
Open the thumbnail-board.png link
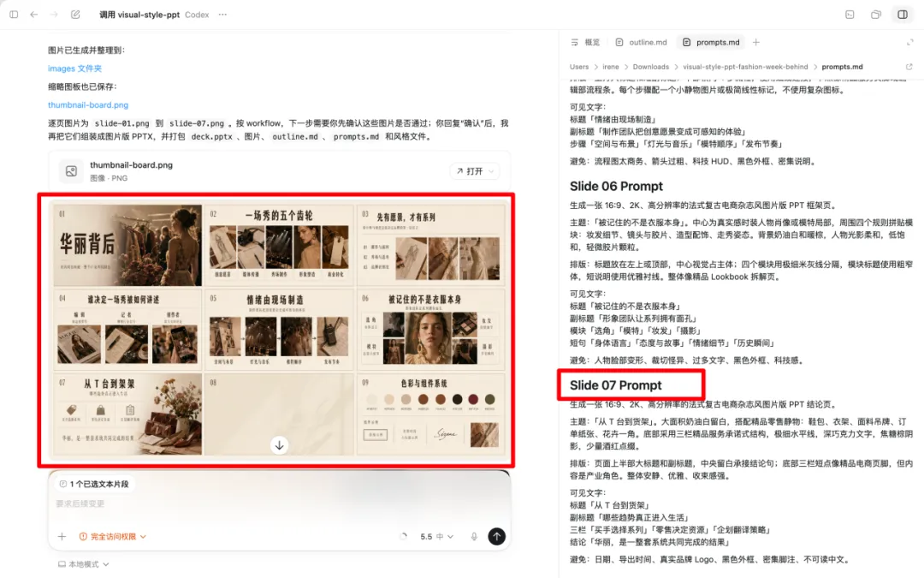[x=88, y=105]
